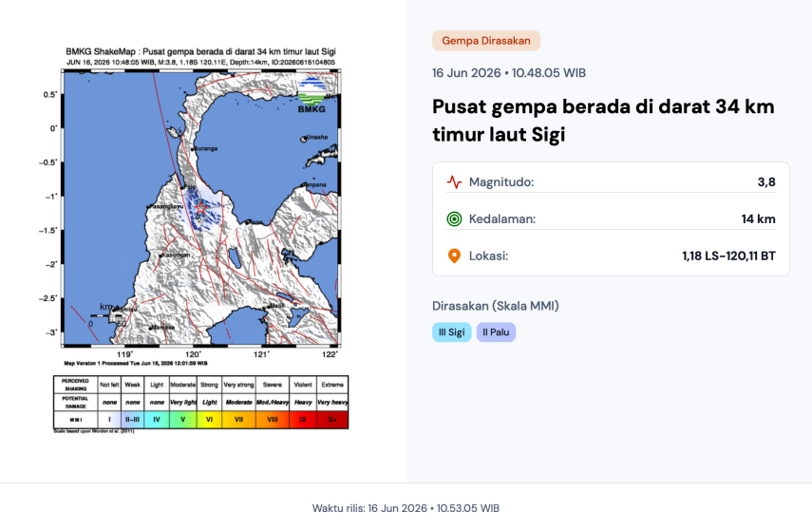The height and width of the screenshot is (530, 812).
Task: Click the "Waktu rilis" release time text
Action: [x=406, y=508]
